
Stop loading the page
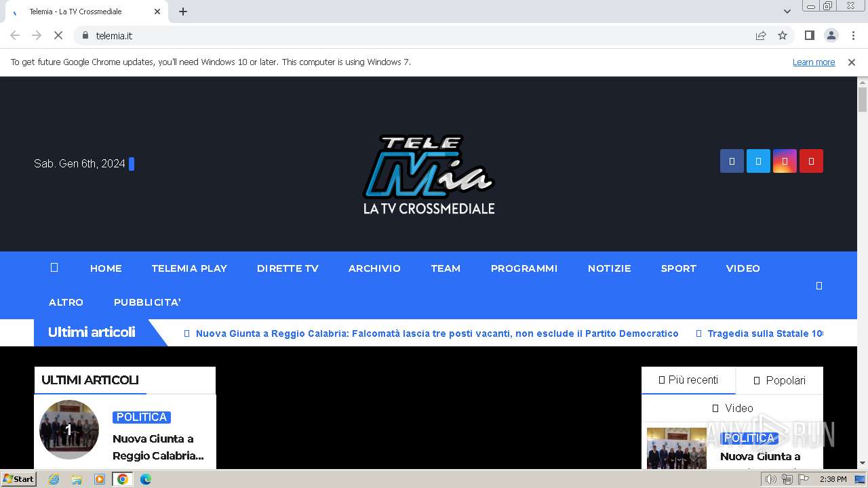[x=58, y=35]
